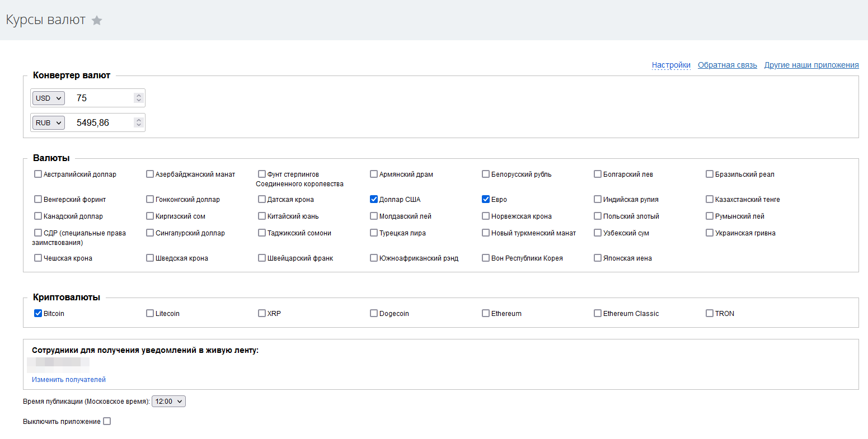This screenshot has height=439, width=868.
Task: Open the Обратная связь link
Action: pos(727,65)
